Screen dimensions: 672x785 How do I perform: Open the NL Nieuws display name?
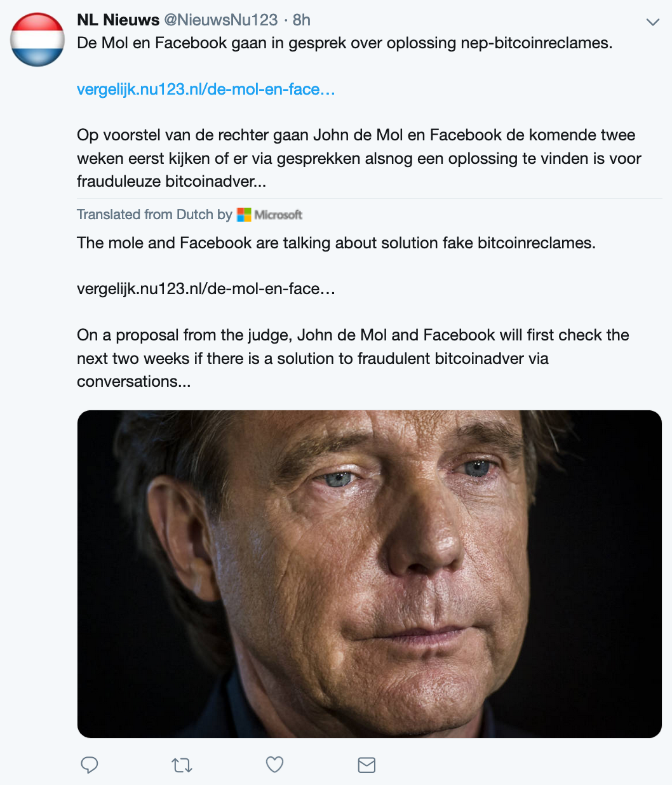pos(118,20)
